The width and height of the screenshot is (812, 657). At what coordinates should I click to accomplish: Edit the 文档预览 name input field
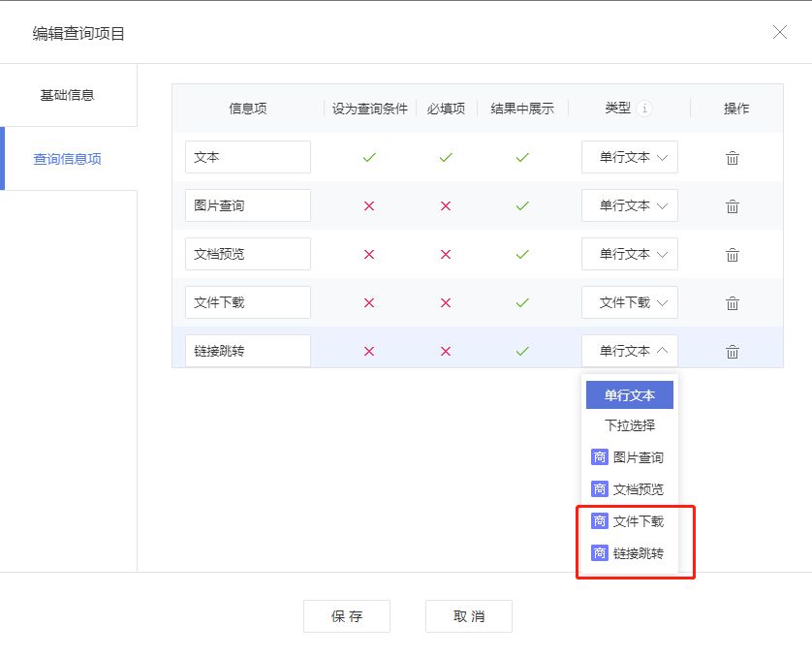[248, 254]
